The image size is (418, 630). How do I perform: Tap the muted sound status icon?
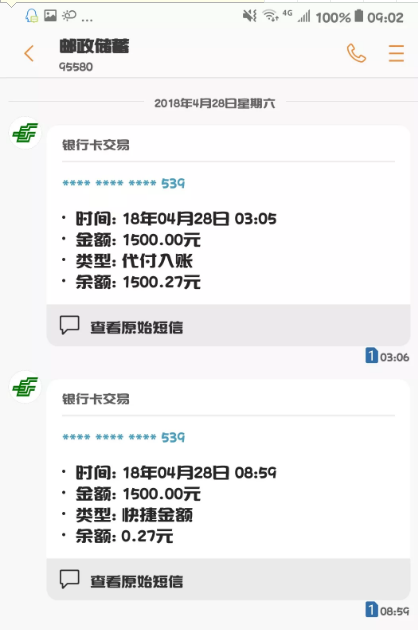pos(250,16)
